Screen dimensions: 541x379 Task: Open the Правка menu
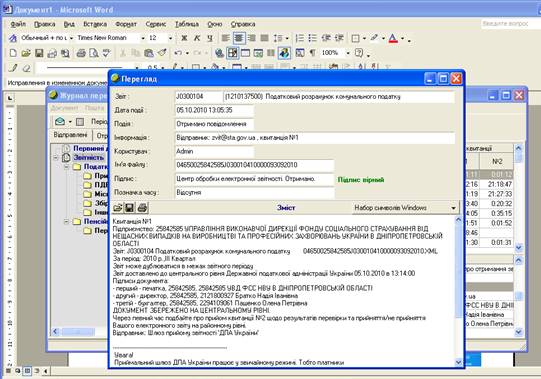coord(45,24)
